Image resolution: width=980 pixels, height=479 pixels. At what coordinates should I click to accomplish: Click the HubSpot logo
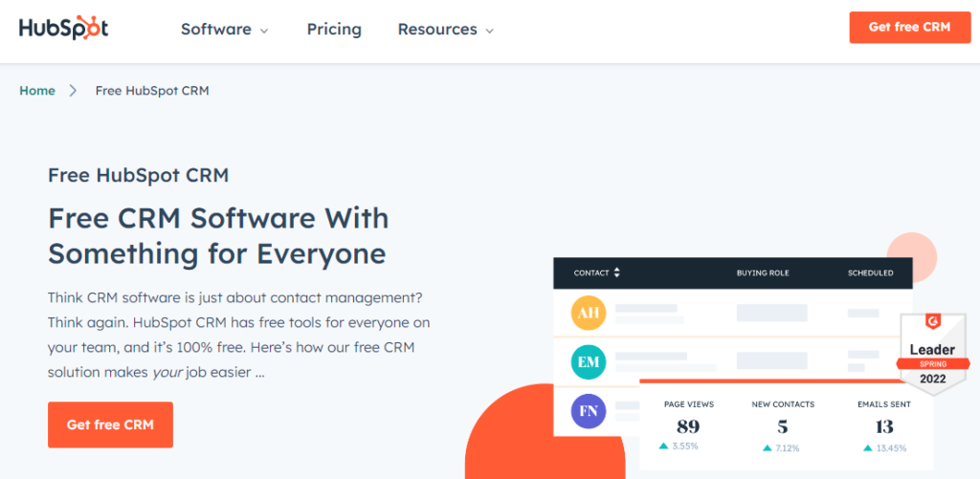[64, 28]
